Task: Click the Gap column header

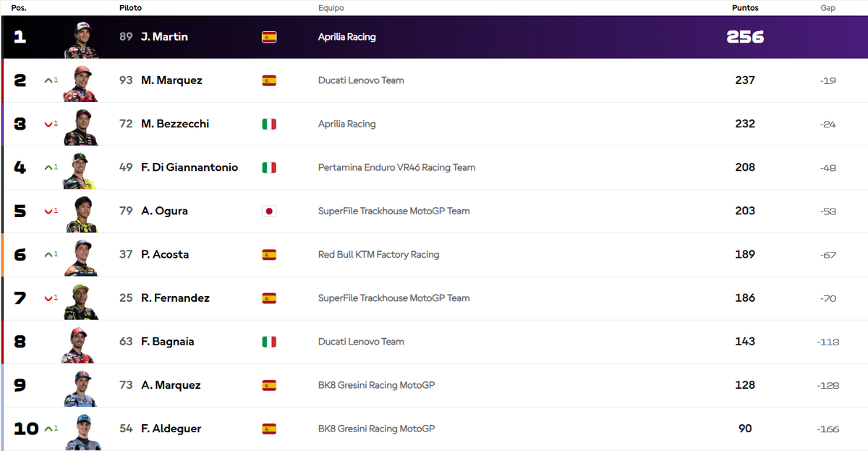Action: (827, 8)
